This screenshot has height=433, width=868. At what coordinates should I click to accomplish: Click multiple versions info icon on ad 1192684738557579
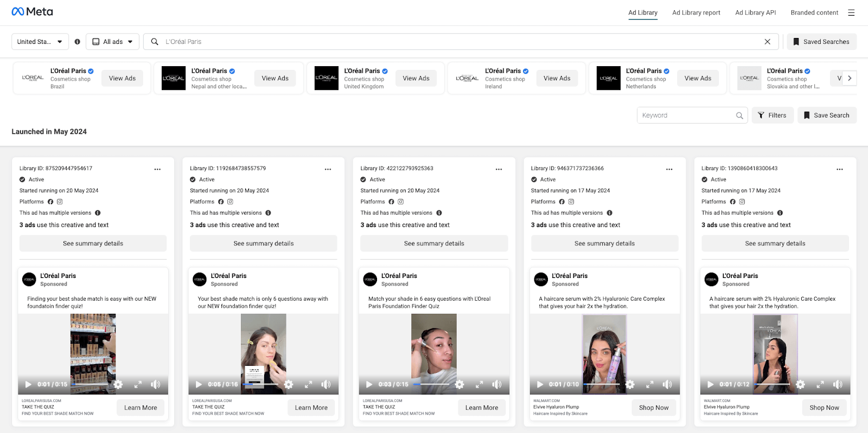click(x=268, y=213)
